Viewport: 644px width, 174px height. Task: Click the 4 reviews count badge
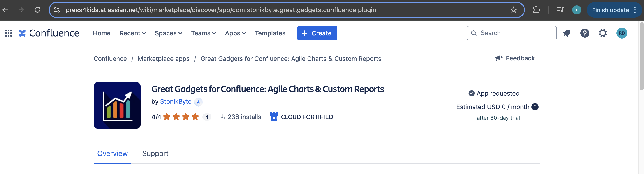coord(207,117)
